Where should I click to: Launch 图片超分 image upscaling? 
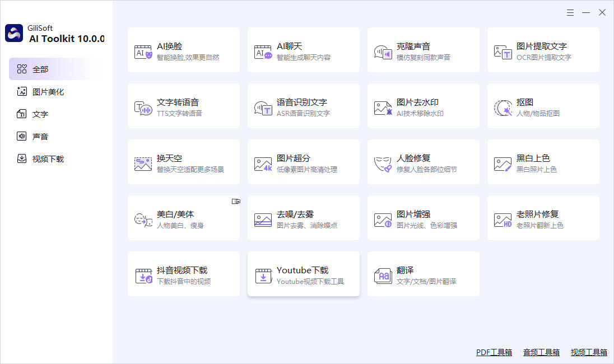[303, 162]
